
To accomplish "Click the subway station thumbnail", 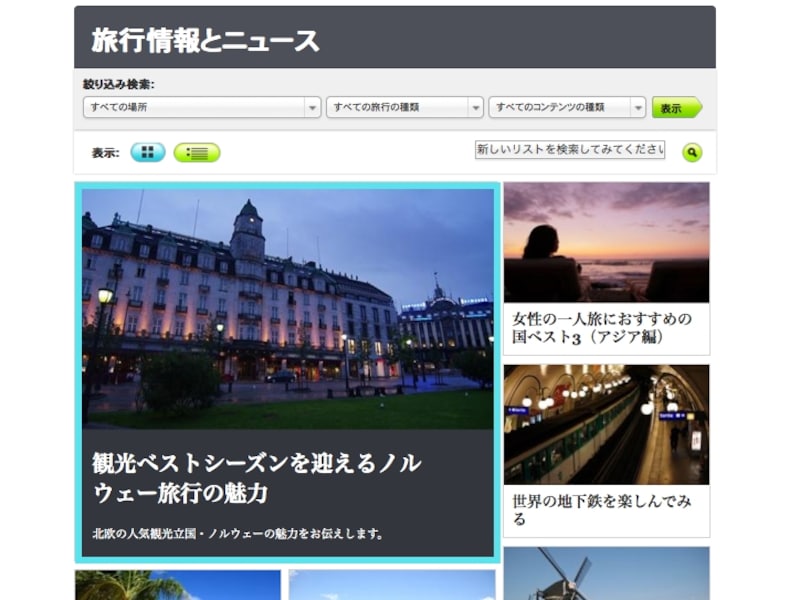I will (x=607, y=424).
